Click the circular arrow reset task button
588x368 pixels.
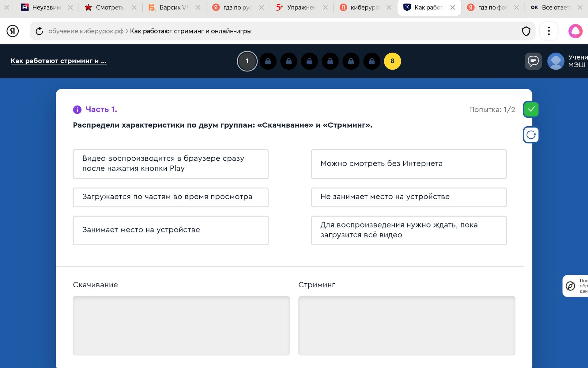click(x=531, y=135)
